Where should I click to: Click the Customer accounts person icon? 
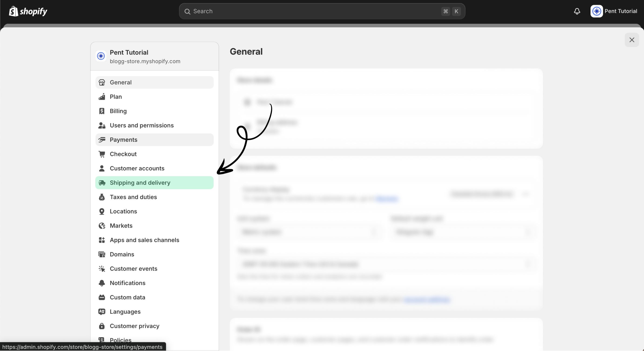102,168
